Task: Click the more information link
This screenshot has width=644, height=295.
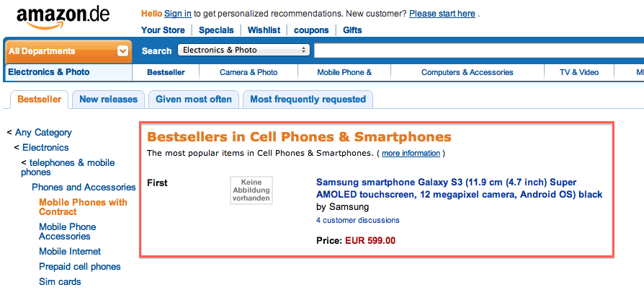Action: point(411,154)
